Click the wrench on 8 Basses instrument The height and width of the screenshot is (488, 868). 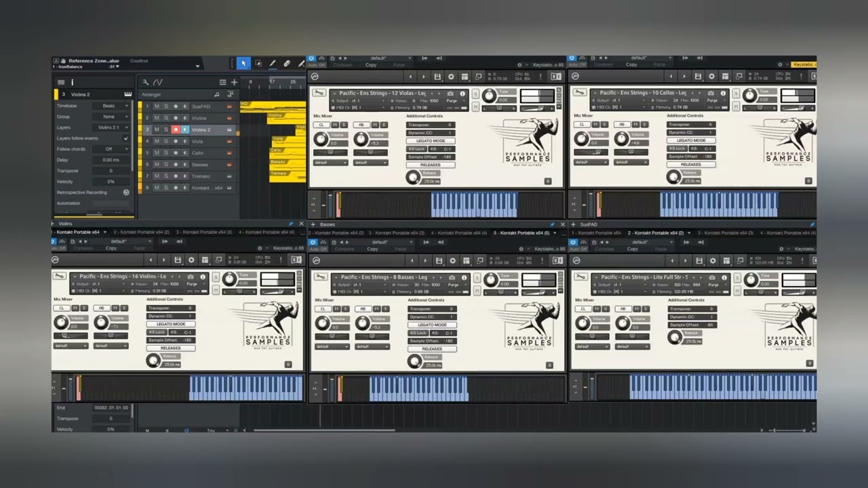coord(319,277)
